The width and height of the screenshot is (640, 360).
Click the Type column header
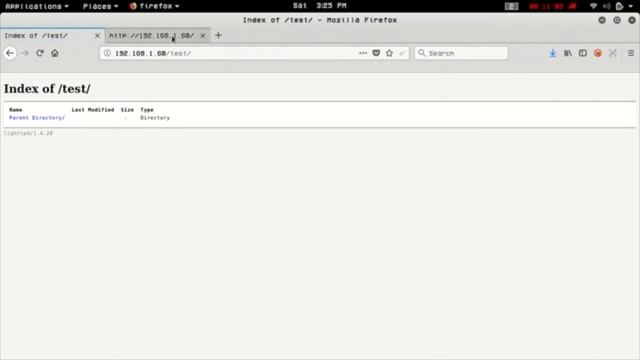point(147,110)
